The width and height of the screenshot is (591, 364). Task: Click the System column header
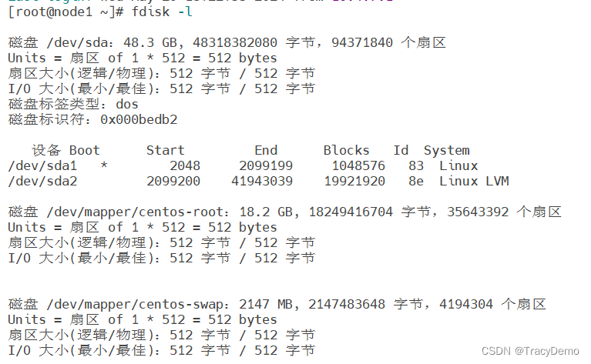[x=446, y=150]
